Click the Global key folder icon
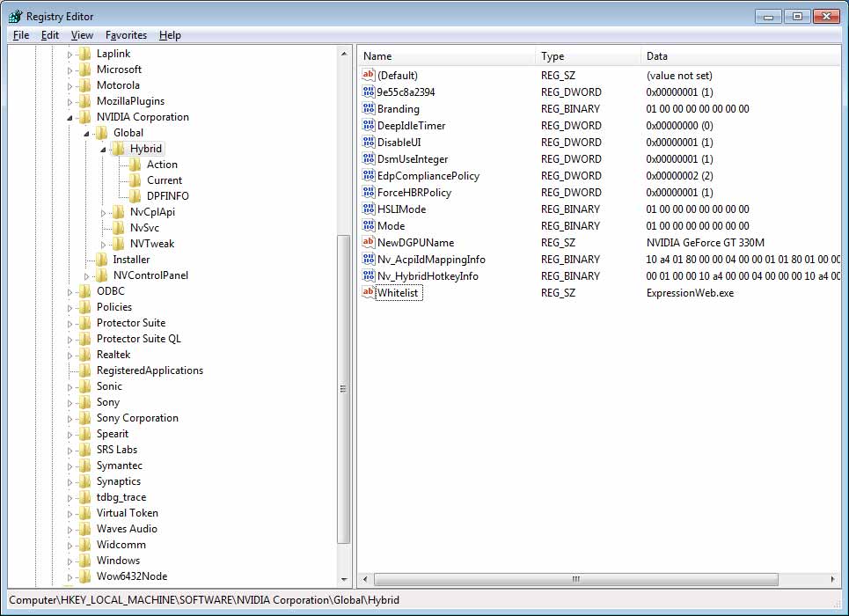The width and height of the screenshot is (849, 616). click(x=101, y=133)
